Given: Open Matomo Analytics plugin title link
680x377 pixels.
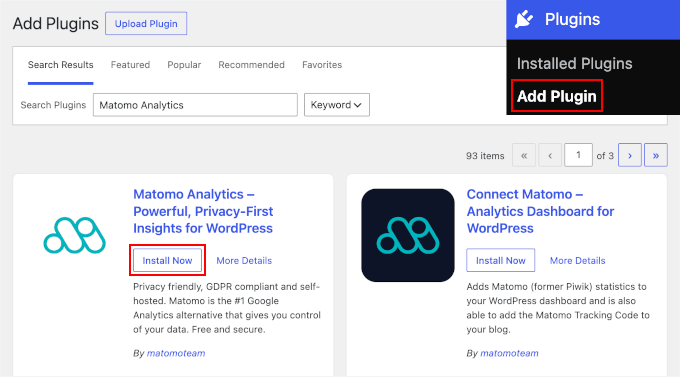Looking at the screenshot, I should click(203, 211).
